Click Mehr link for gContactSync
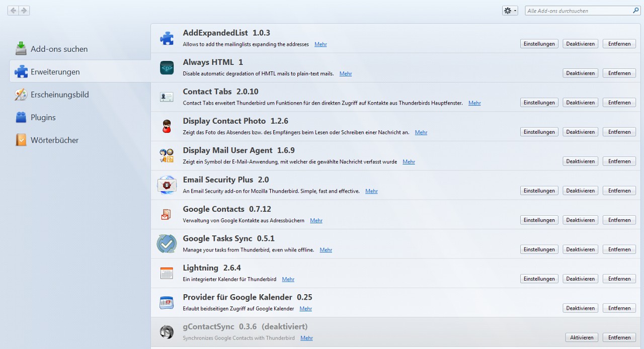 [x=306, y=338]
